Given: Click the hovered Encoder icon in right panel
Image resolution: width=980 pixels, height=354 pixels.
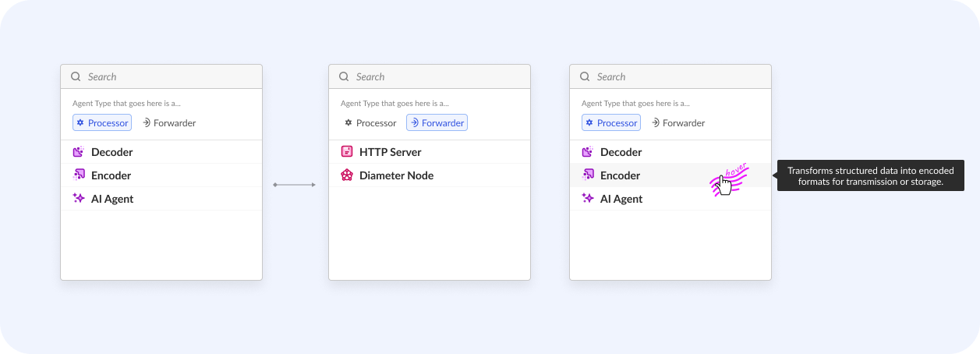Looking at the screenshot, I should tap(588, 175).
